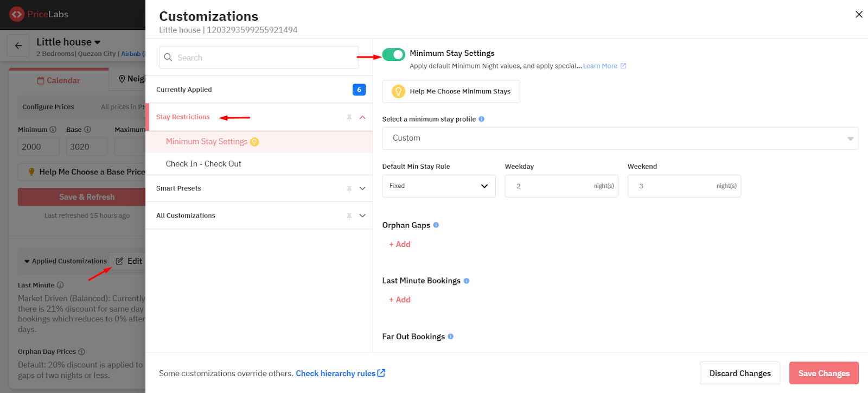The width and height of the screenshot is (868, 393).
Task: Expand the All Customizations section
Action: pos(362,215)
